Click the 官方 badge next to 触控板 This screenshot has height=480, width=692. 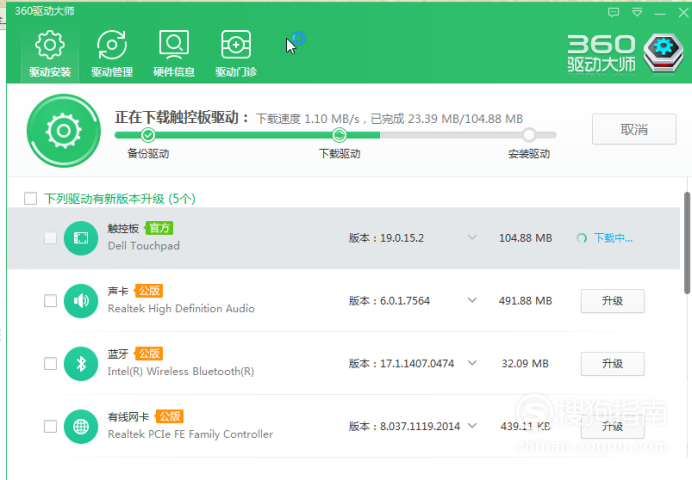[159, 228]
